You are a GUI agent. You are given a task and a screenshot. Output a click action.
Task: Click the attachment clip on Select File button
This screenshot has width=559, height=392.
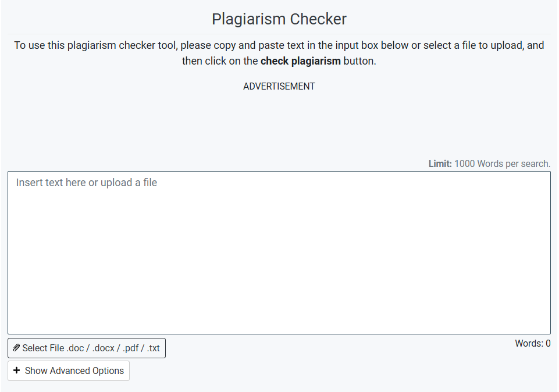16,348
